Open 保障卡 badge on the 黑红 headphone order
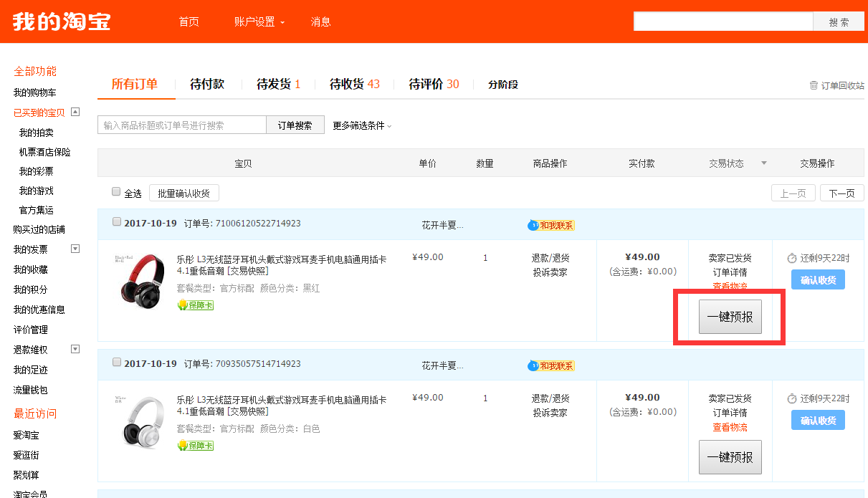 (x=196, y=305)
